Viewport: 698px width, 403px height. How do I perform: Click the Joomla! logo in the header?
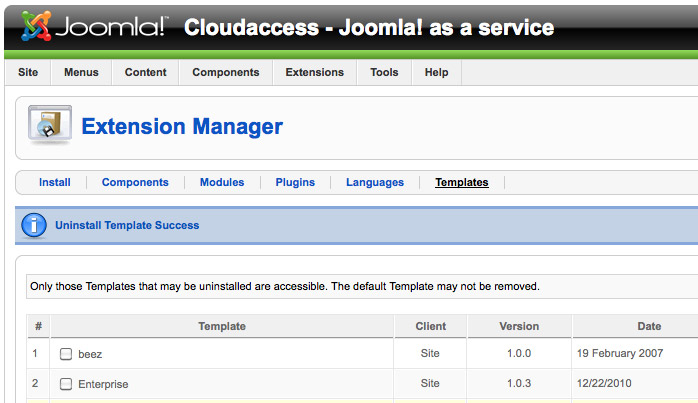[x=95, y=26]
